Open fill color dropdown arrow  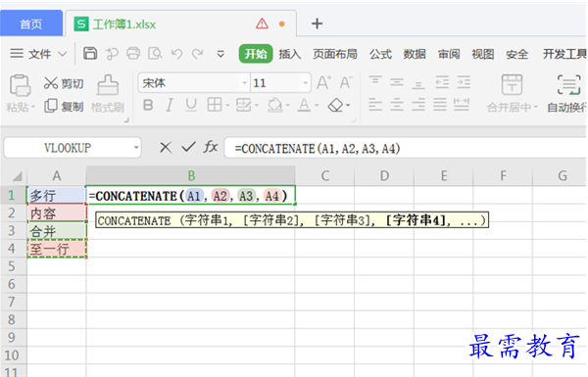point(287,106)
